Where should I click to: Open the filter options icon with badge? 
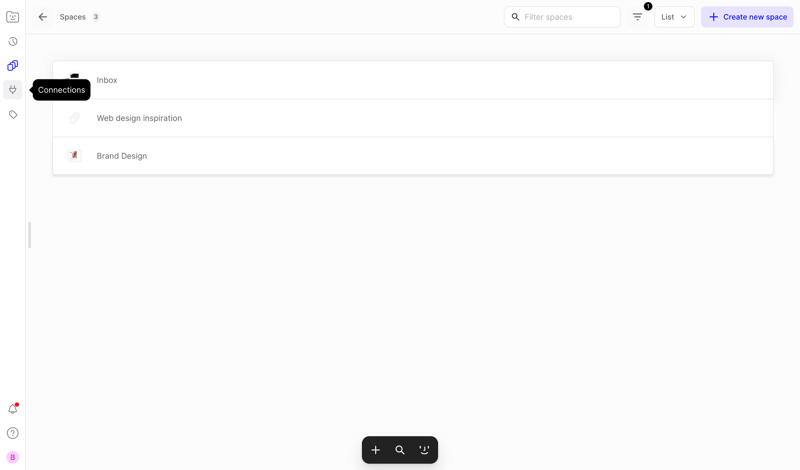[x=637, y=17]
